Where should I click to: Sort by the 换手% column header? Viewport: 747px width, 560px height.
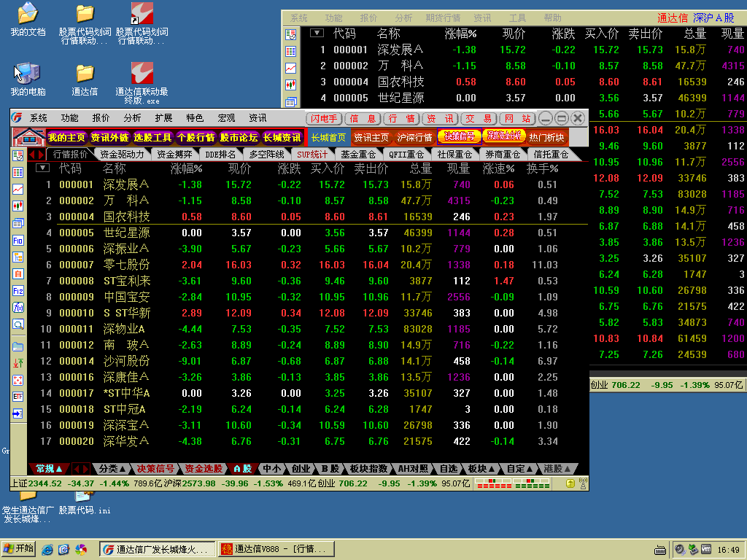click(542, 168)
